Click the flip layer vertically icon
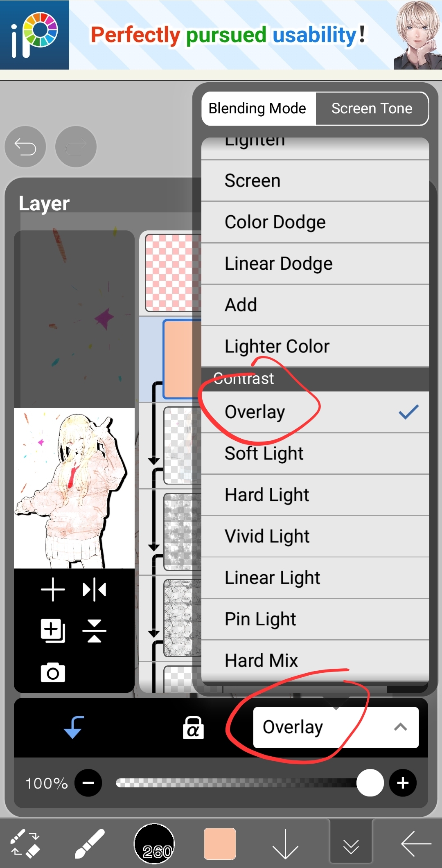This screenshot has width=442, height=868. [x=95, y=631]
